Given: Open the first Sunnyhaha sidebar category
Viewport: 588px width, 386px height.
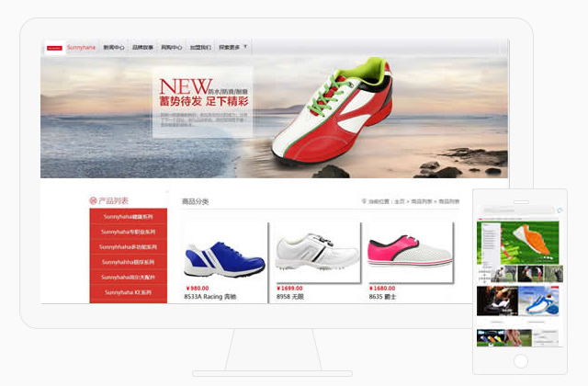Looking at the screenshot, I should click(x=129, y=217).
